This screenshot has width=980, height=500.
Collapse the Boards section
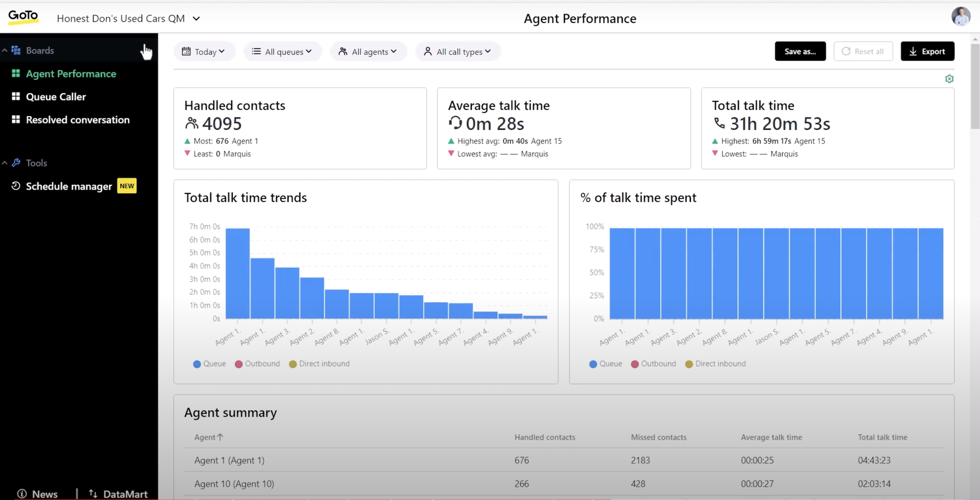[4, 50]
